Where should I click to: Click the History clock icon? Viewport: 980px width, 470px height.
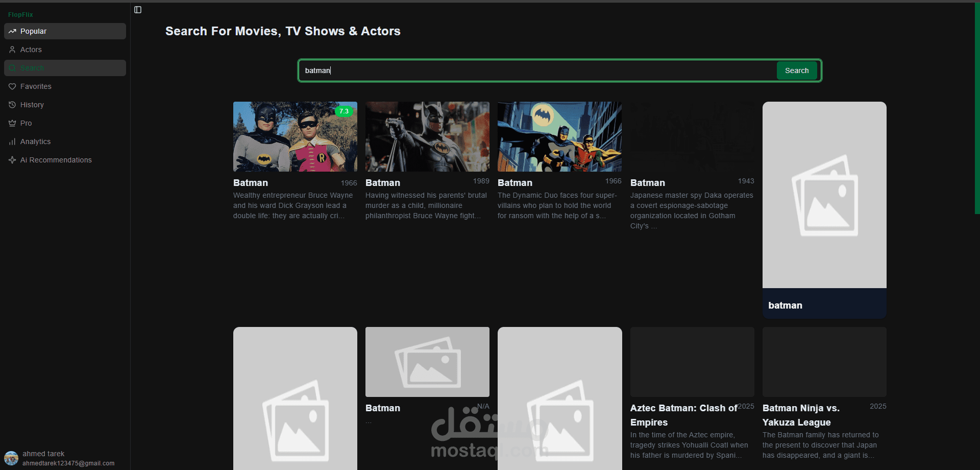coord(12,105)
